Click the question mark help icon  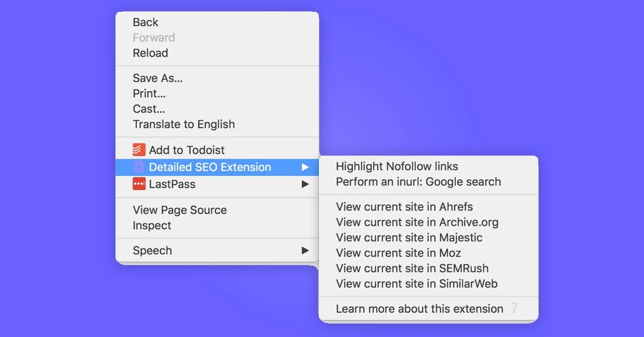(514, 309)
